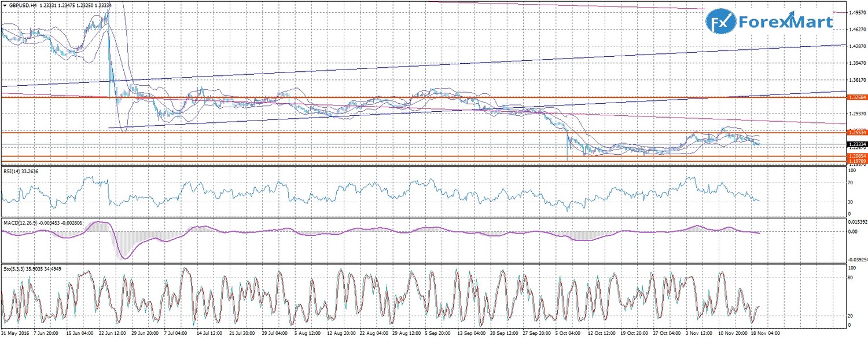Click the orange 1.20854 price level tag

point(856,156)
